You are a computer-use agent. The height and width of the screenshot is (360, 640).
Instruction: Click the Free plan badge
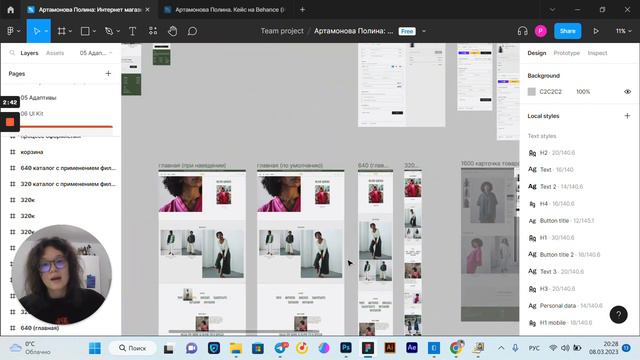[x=407, y=31]
